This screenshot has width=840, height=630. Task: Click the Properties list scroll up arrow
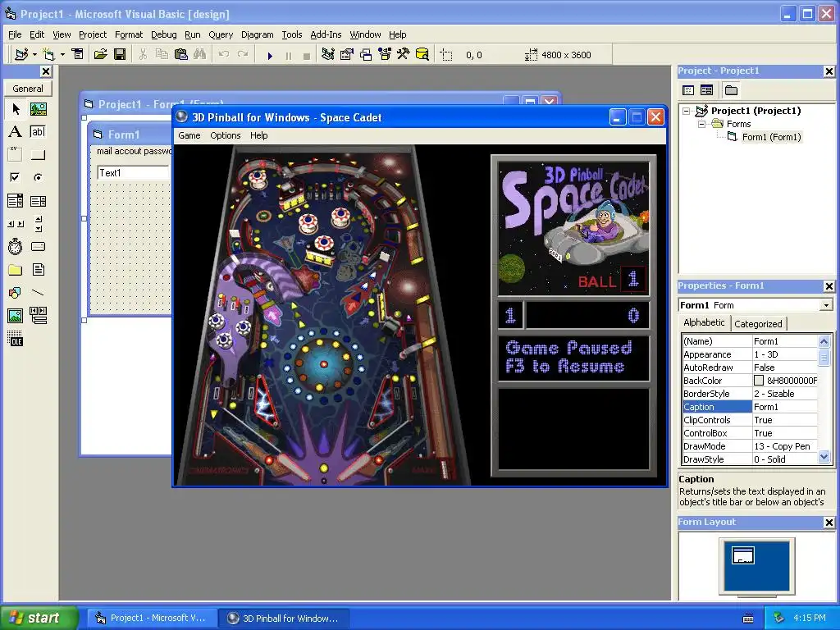tap(824, 340)
